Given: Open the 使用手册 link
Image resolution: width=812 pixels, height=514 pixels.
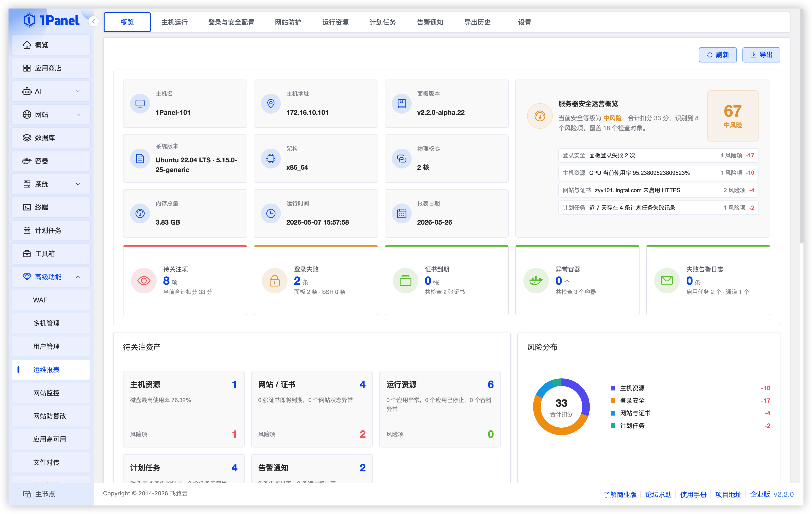Looking at the screenshot, I should click(x=693, y=494).
